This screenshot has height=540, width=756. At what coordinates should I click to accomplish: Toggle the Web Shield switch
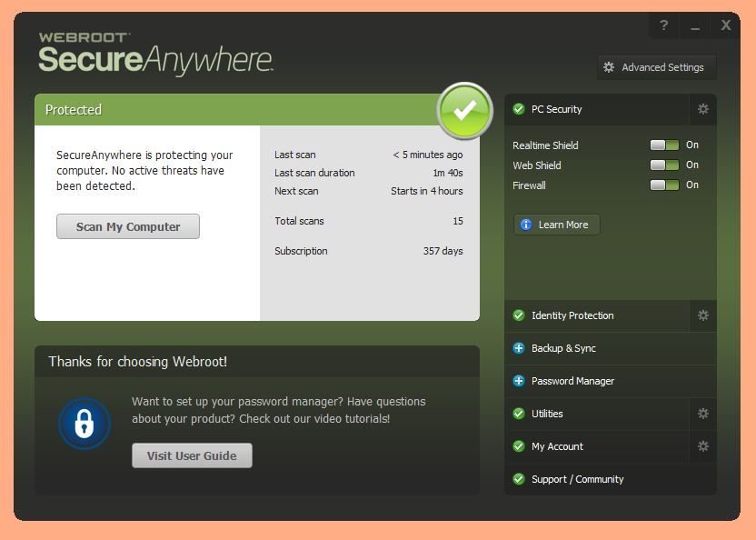pos(664,165)
